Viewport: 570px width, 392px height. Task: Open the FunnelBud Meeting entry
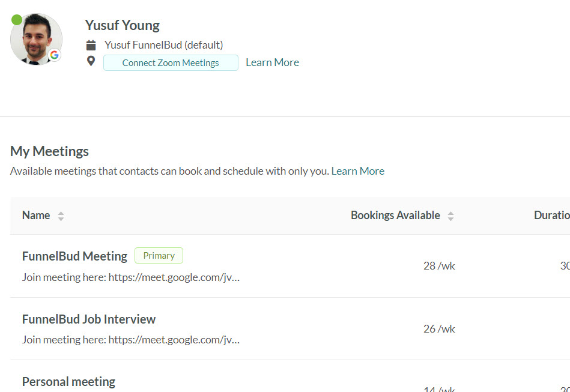[74, 256]
